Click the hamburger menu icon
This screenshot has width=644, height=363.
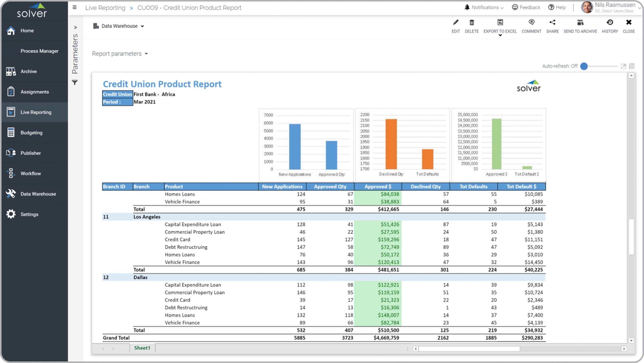(x=74, y=7)
